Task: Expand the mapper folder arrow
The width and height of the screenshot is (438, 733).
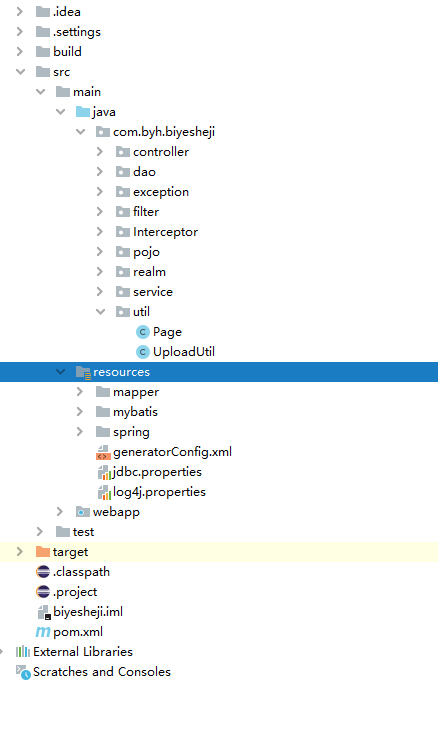Action: pos(79,392)
